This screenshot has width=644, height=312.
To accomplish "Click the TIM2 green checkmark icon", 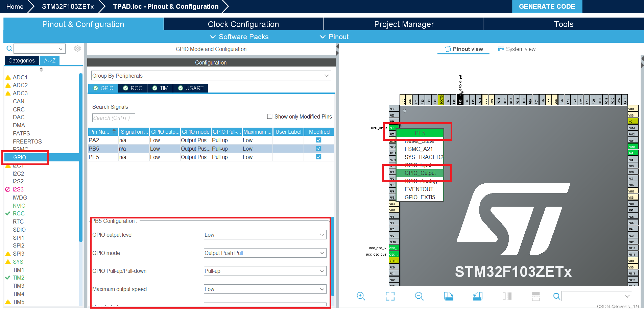I will pos(8,278).
